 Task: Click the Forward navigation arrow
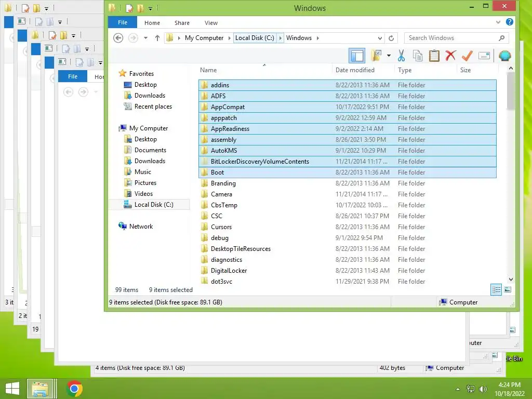tap(133, 37)
